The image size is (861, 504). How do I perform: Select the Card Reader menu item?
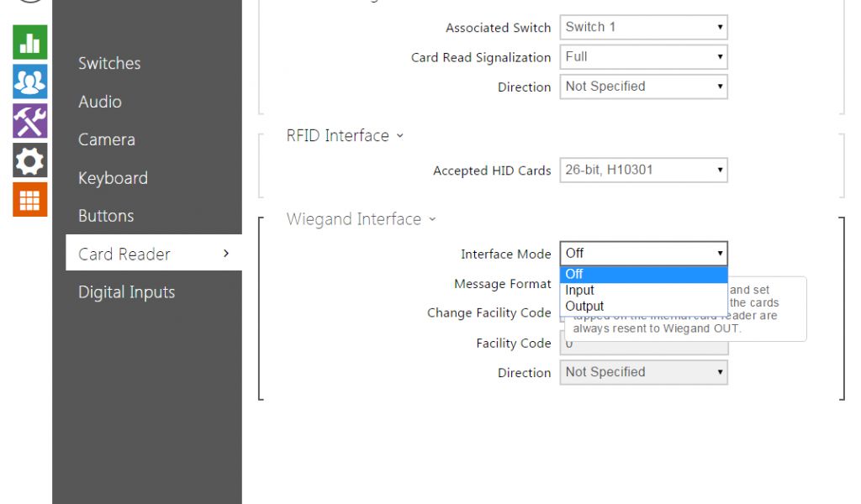click(x=124, y=254)
